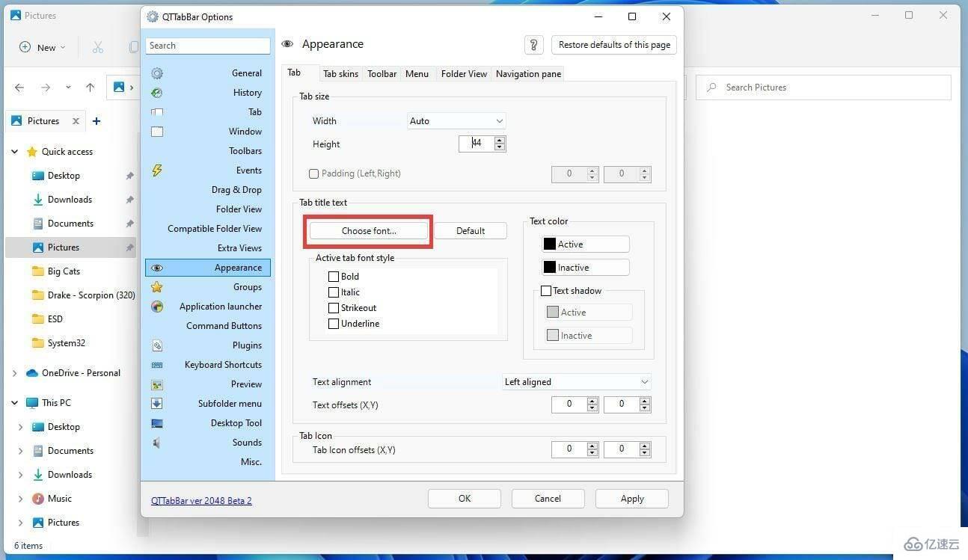
Task: Open General settings gear icon
Action: tap(157, 73)
